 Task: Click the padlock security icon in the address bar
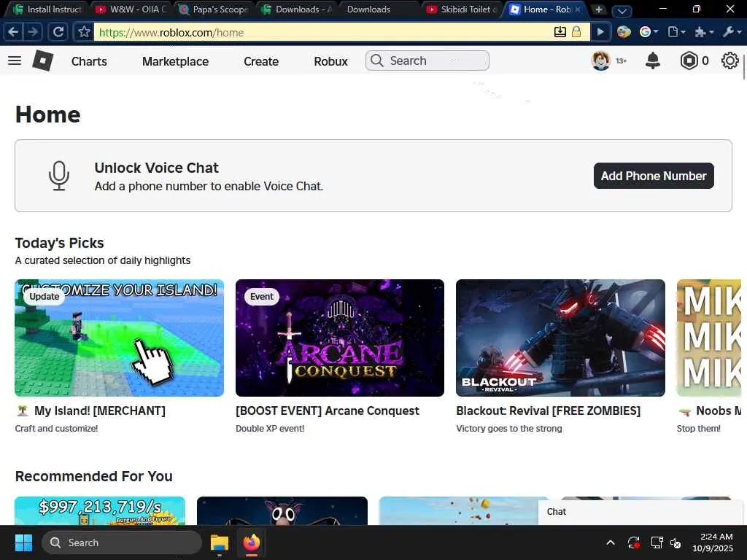[576, 32]
